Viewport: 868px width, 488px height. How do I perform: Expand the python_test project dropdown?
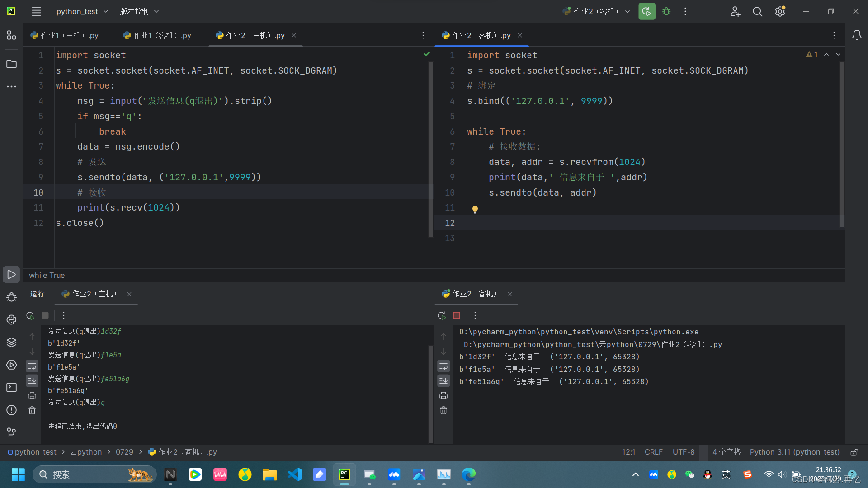coord(82,11)
